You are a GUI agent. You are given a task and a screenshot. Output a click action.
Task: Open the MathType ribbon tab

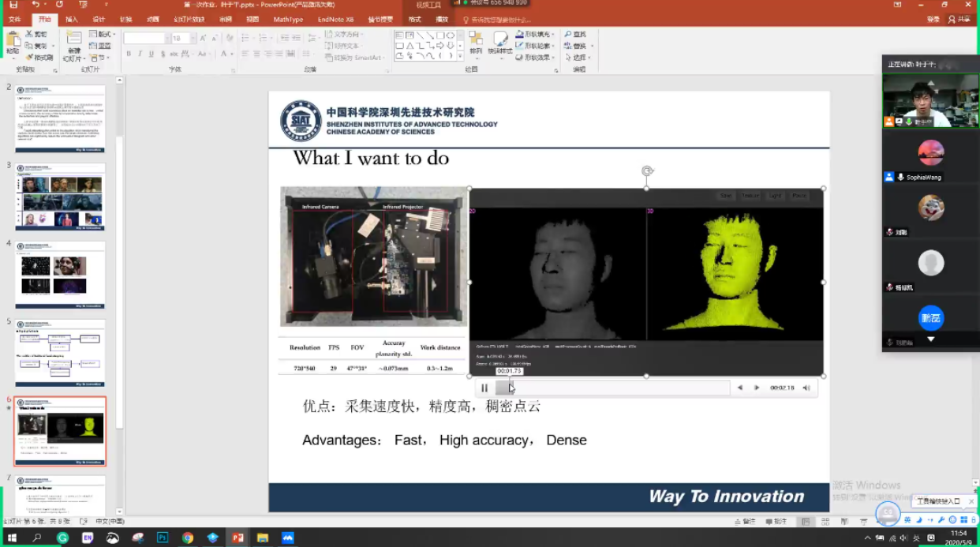[x=288, y=20]
